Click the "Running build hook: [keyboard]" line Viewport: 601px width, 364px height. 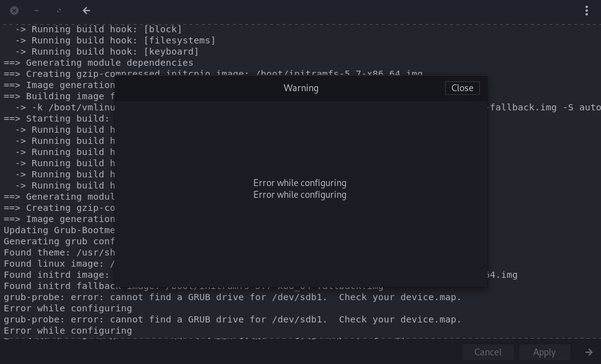click(x=107, y=51)
